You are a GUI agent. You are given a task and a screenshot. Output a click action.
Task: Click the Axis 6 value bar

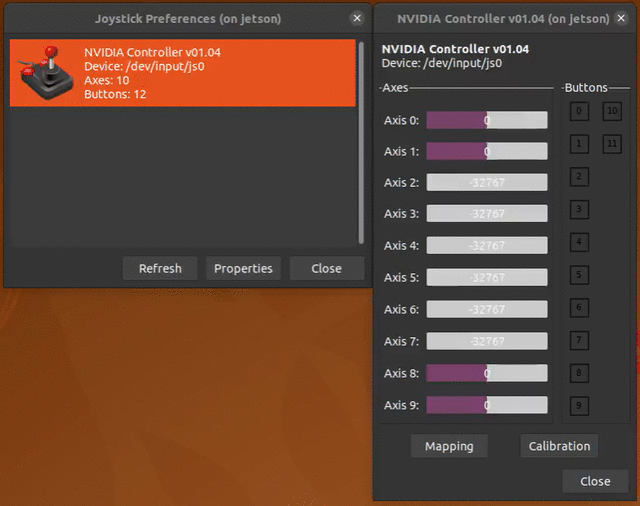point(487,309)
